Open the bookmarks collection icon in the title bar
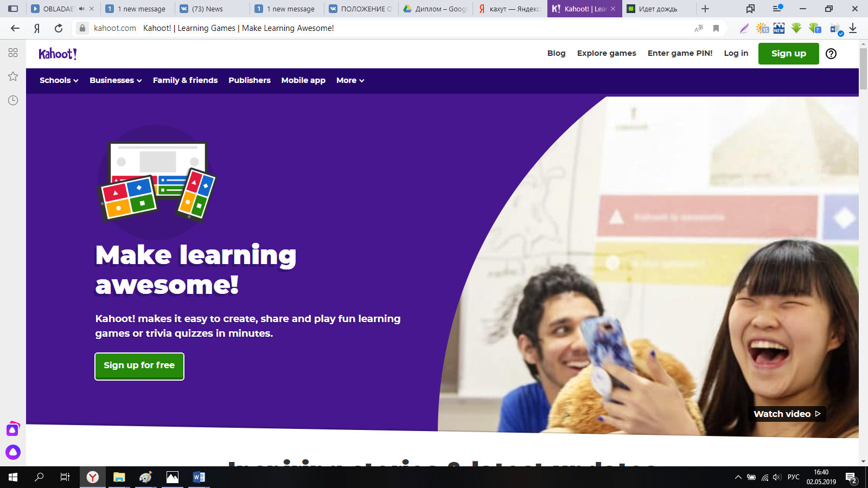Image resolution: width=868 pixels, height=488 pixels. tap(750, 9)
